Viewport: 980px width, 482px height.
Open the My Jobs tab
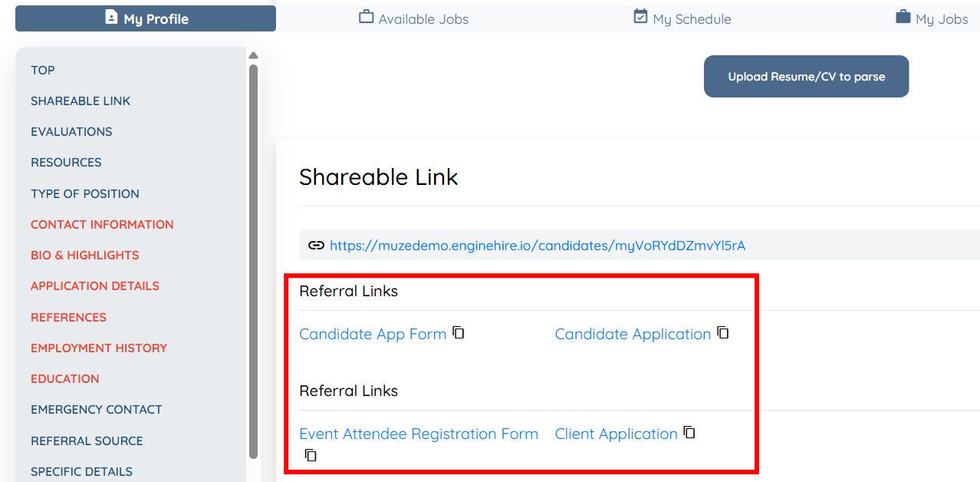932,18
